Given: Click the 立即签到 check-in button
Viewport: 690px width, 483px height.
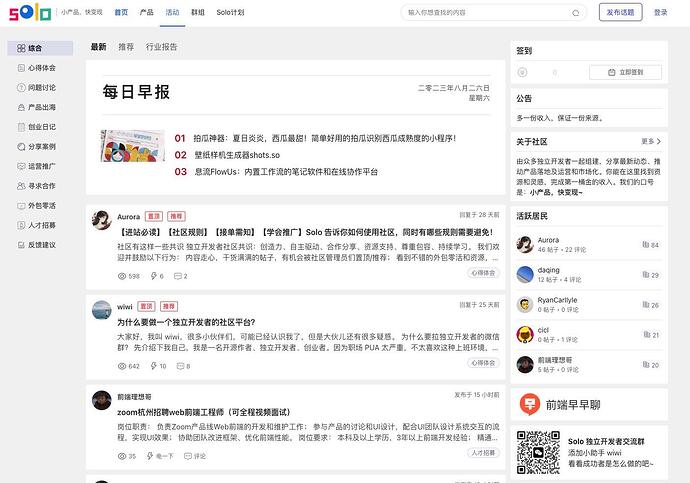Looking at the screenshot, I should tap(625, 72).
